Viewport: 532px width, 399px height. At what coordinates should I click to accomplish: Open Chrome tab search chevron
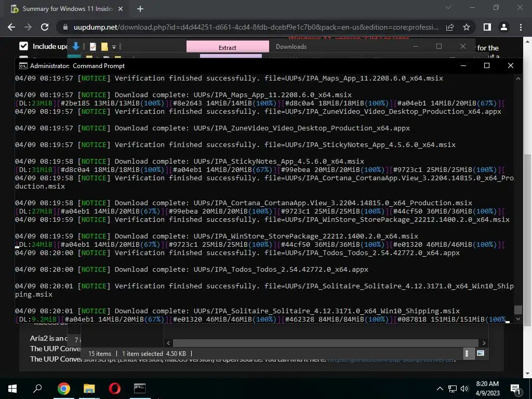tap(448, 7)
